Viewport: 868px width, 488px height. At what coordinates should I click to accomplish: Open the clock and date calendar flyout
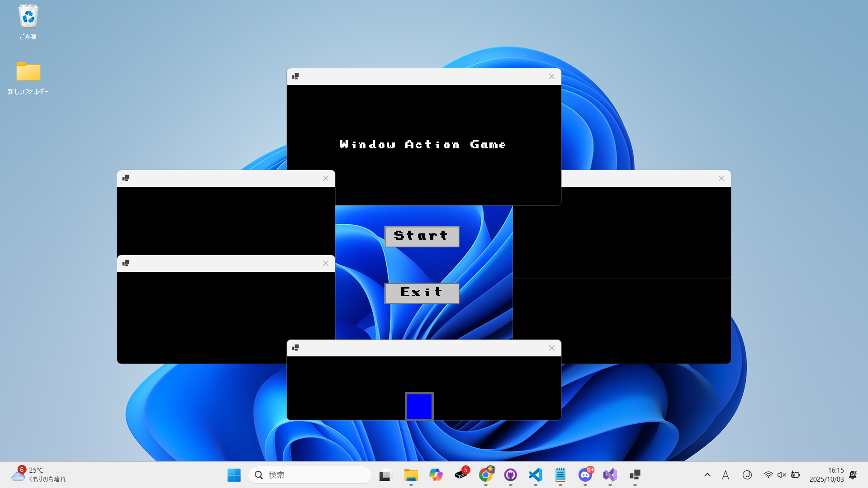coord(826,475)
